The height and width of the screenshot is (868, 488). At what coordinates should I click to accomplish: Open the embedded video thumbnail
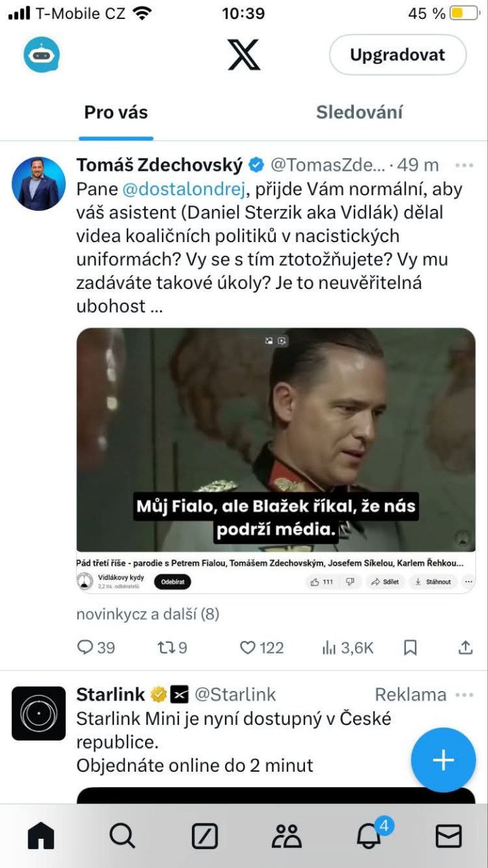[x=275, y=439]
